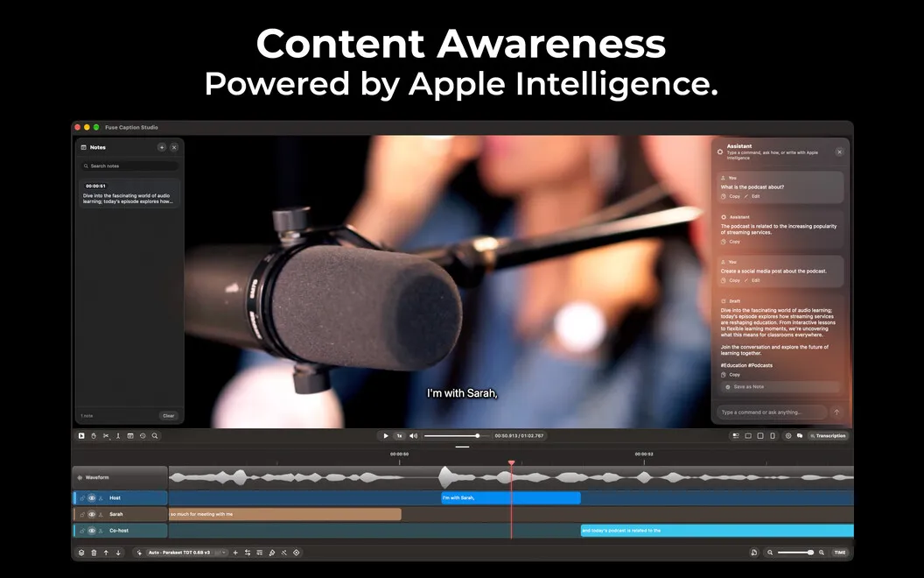Open the Auto - Parakeet TDT model dropdown

point(186,553)
